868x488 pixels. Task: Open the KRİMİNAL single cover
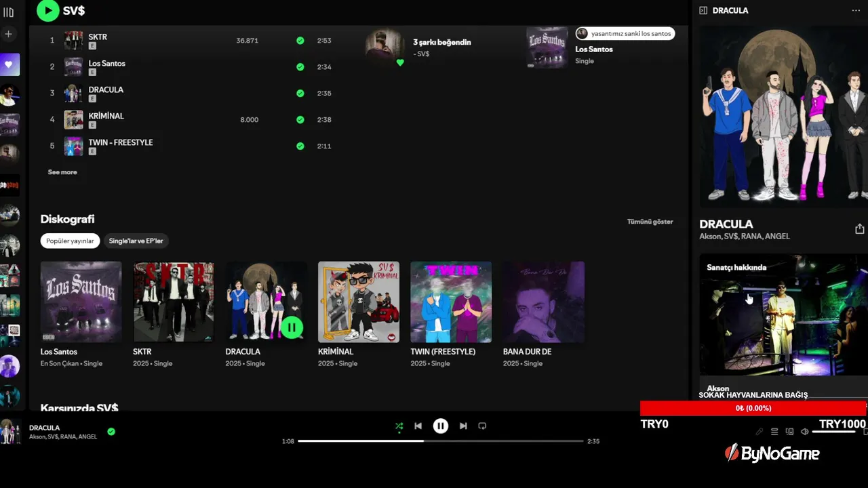[x=359, y=302]
